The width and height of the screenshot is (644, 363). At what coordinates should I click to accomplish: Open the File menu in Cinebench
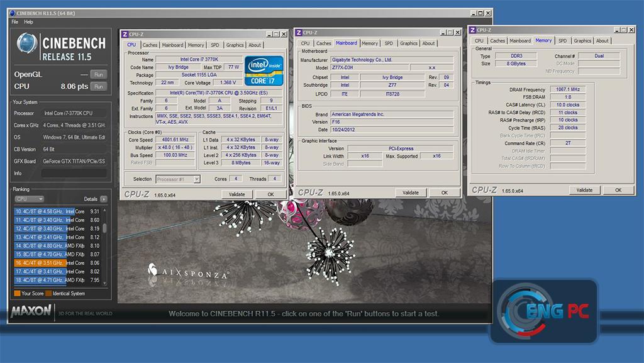coord(15,22)
